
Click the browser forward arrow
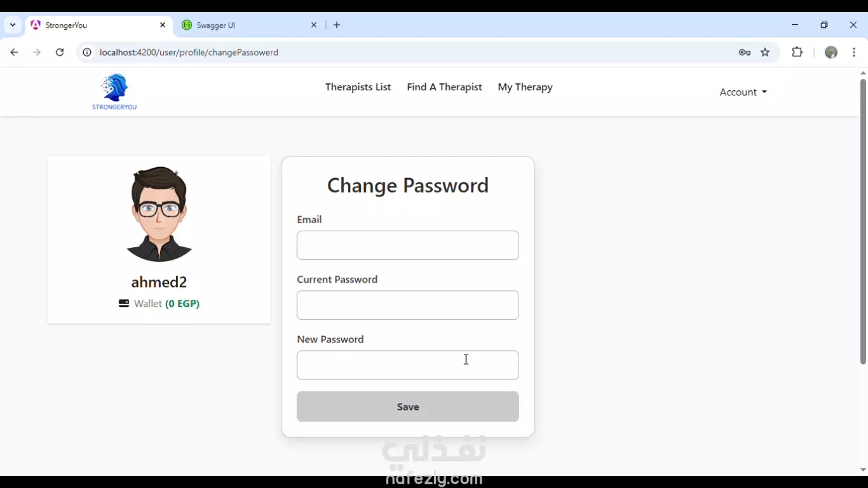pyautogui.click(x=37, y=53)
